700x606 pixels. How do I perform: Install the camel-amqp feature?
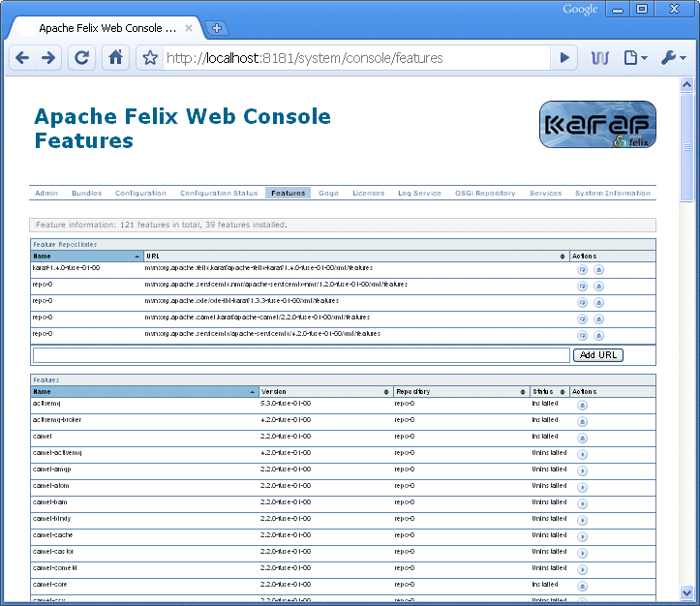click(582, 471)
